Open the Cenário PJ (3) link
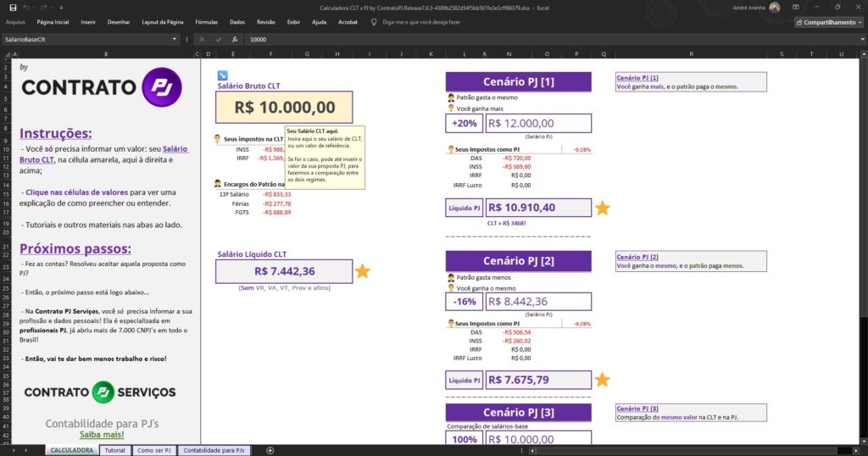Image resolution: width=868 pixels, height=456 pixels. [x=637, y=409]
